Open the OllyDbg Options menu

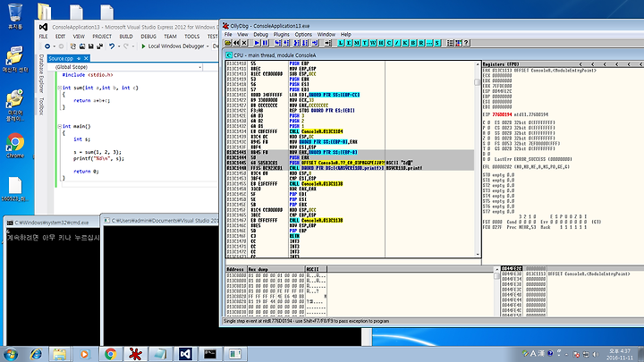click(x=303, y=35)
